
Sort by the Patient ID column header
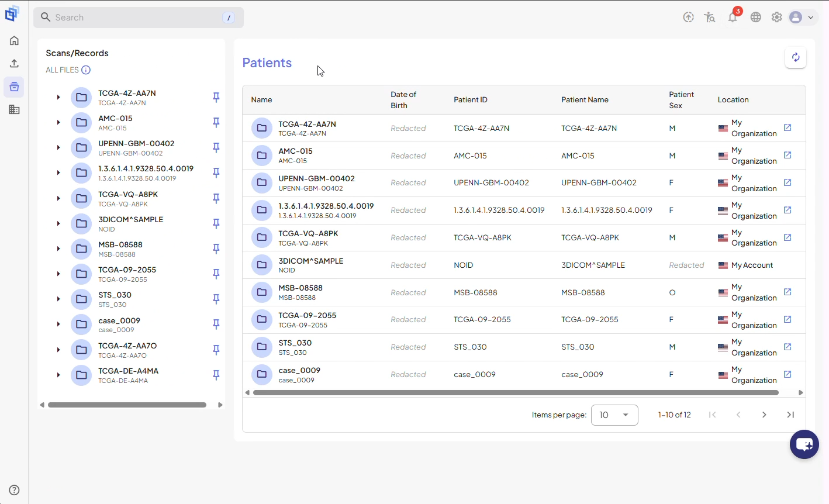tap(471, 100)
